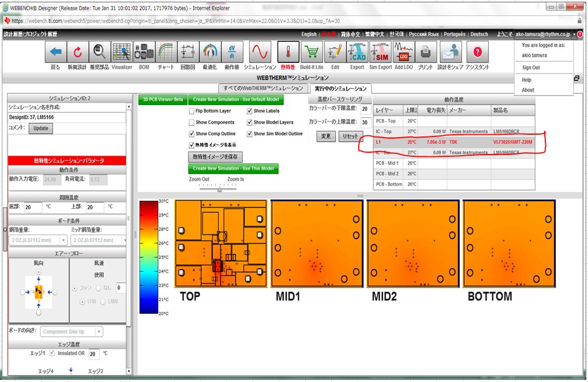588x382 pixels.
Task: Click the back arrow icon (戻る)
Action: pyautogui.click(x=55, y=52)
